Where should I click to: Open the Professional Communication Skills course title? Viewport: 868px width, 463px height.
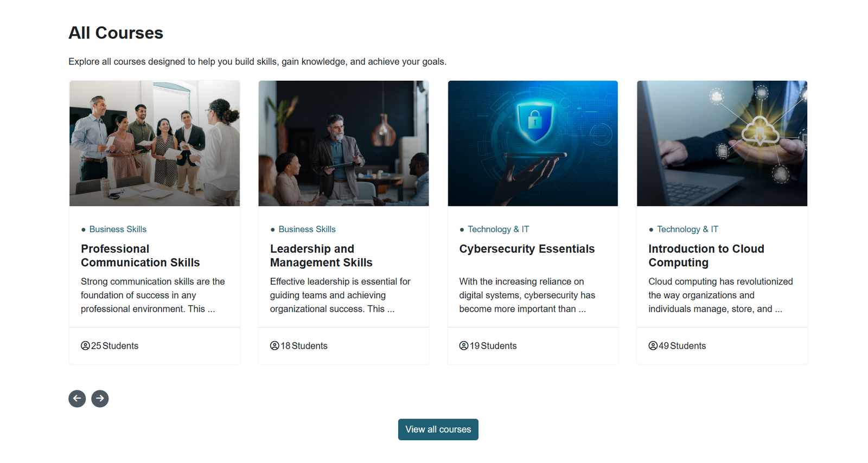(x=140, y=255)
